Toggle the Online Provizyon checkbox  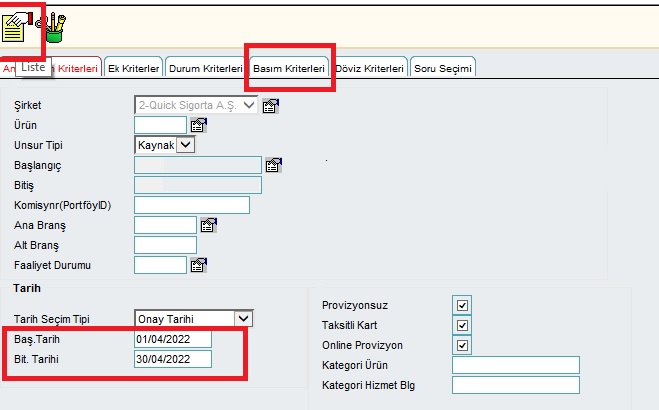[462, 345]
